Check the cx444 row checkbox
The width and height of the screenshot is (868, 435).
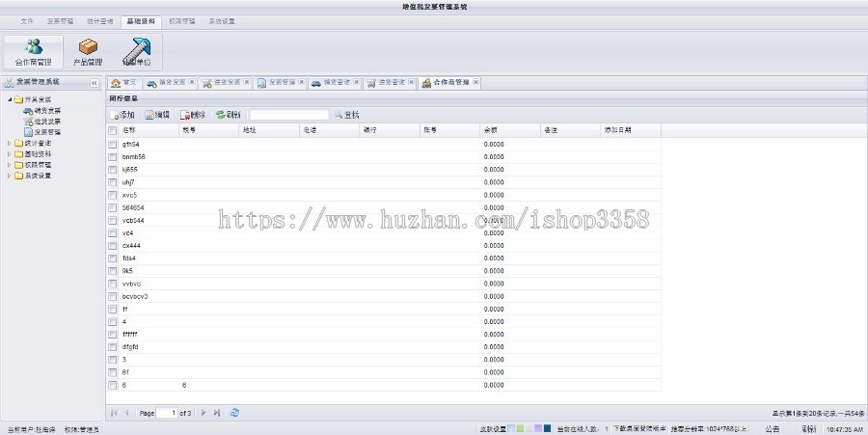click(x=113, y=246)
